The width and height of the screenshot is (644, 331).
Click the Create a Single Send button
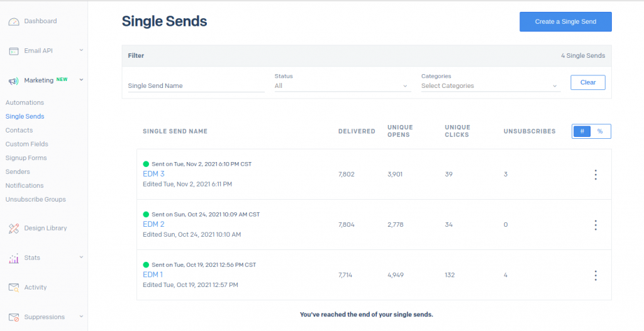coord(565,22)
